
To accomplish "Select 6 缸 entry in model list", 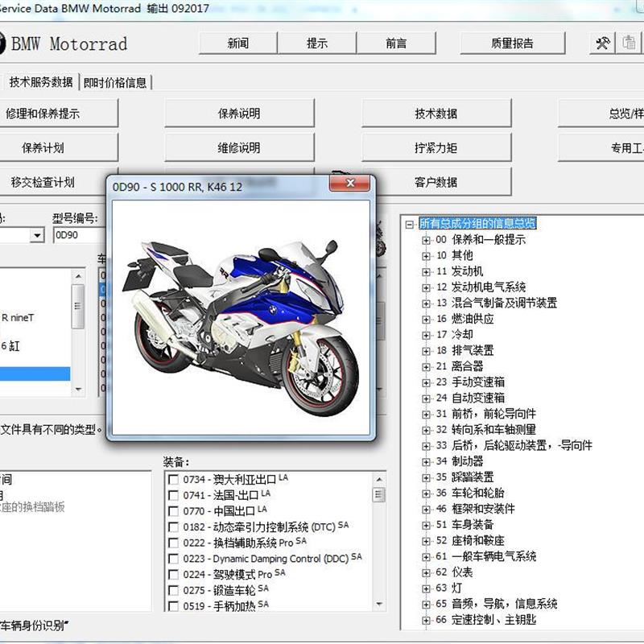I will (10, 346).
